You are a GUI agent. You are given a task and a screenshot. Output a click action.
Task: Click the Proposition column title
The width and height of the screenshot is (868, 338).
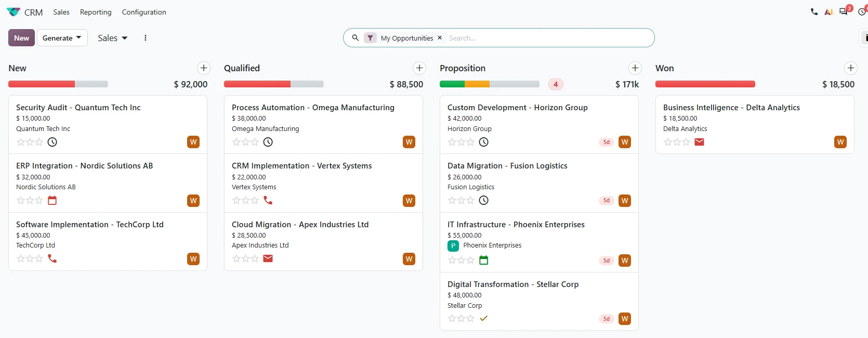pos(463,68)
